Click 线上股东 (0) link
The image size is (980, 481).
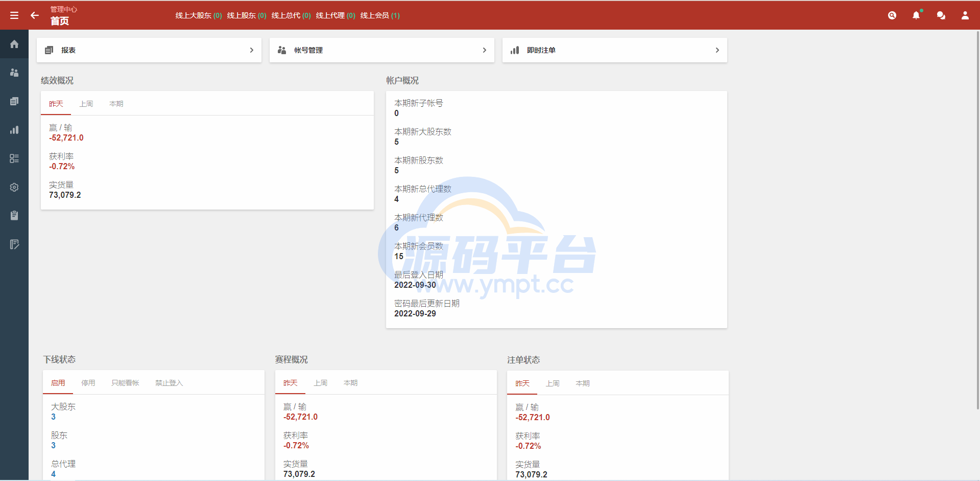(247, 15)
